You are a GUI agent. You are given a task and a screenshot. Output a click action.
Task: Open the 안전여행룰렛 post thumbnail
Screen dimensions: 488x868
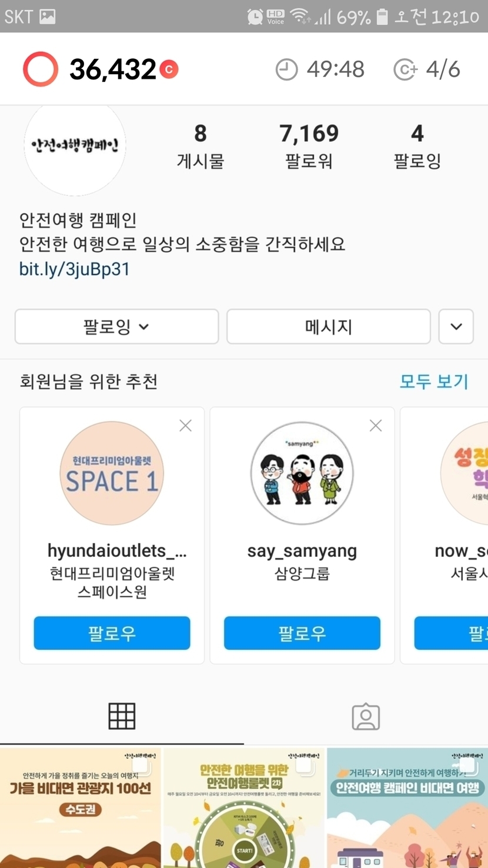click(244, 808)
